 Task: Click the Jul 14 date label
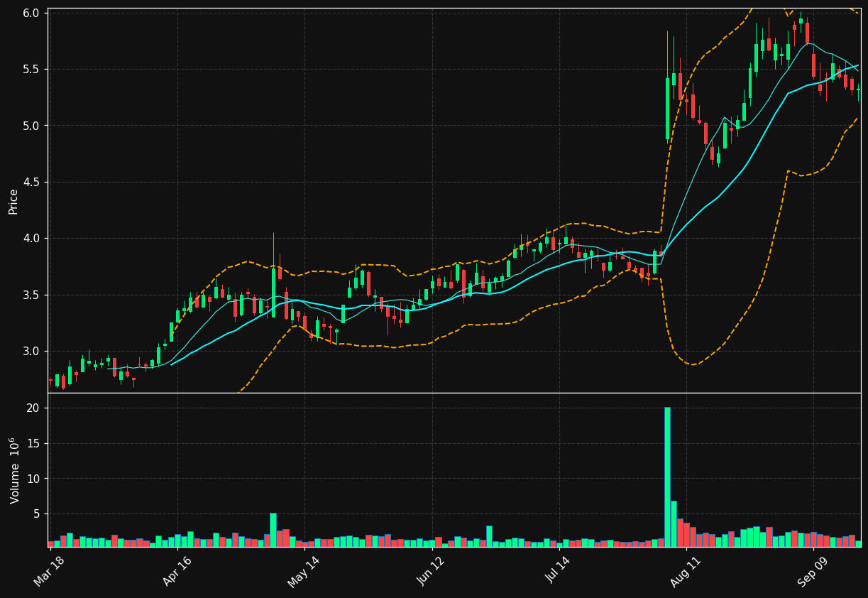click(x=558, y=571)
